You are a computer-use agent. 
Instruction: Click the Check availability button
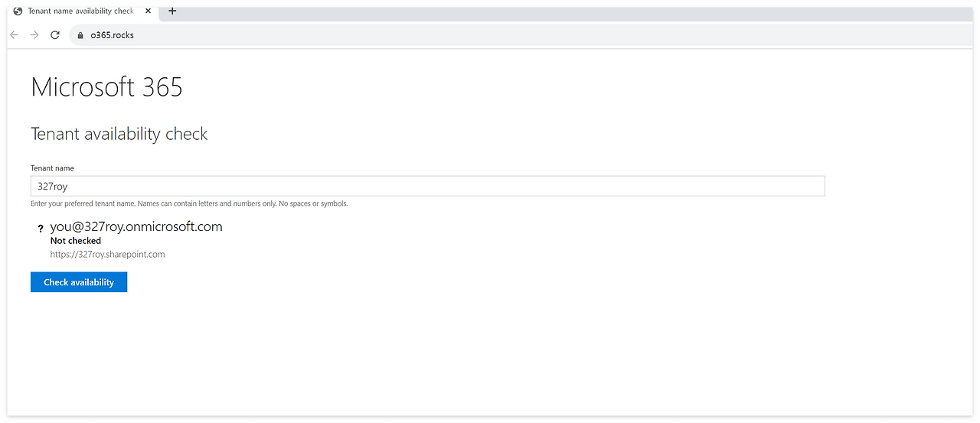pyautogui.click(x=79, y=282)
